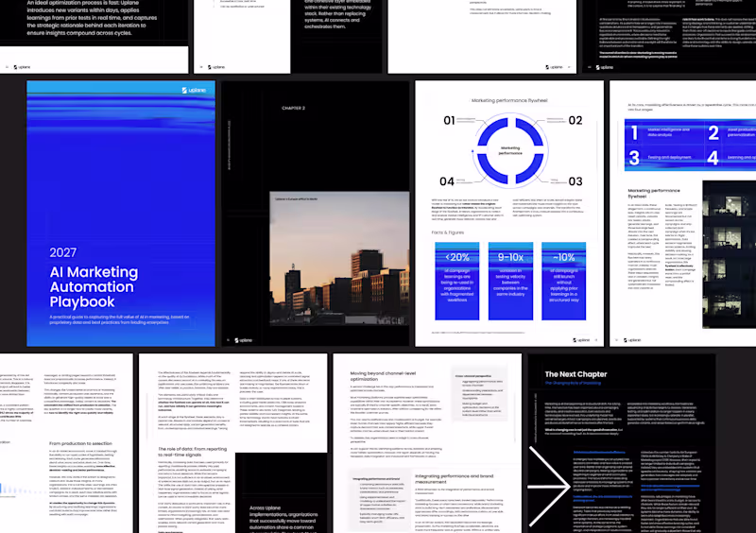
Task: Click the blue subtitle under 'The Next Chapter'
Action: point(573,383)
